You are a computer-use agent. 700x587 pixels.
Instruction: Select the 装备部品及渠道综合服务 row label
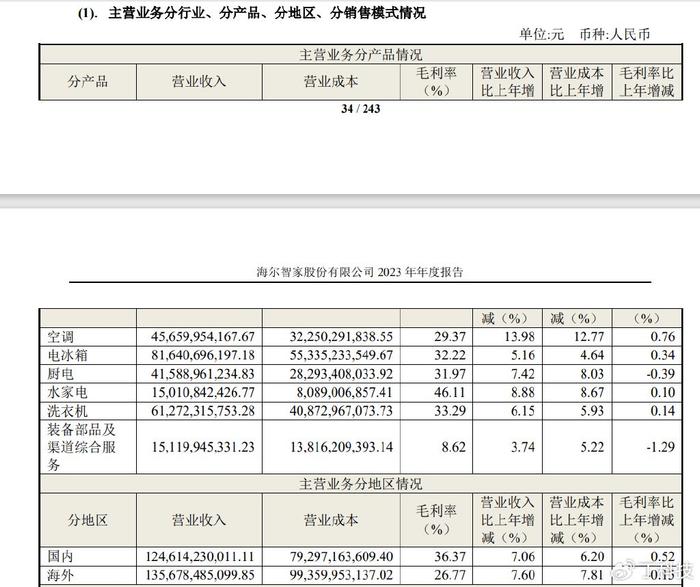pyautogui.click(x=82, y=447)
